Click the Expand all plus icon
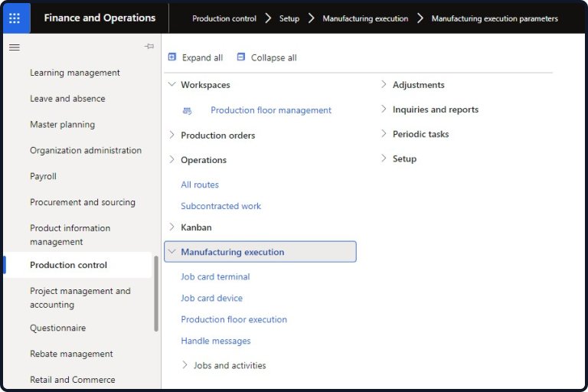This screenshot has width=588, height=392. pyautogui.click(x=172, y=57)
